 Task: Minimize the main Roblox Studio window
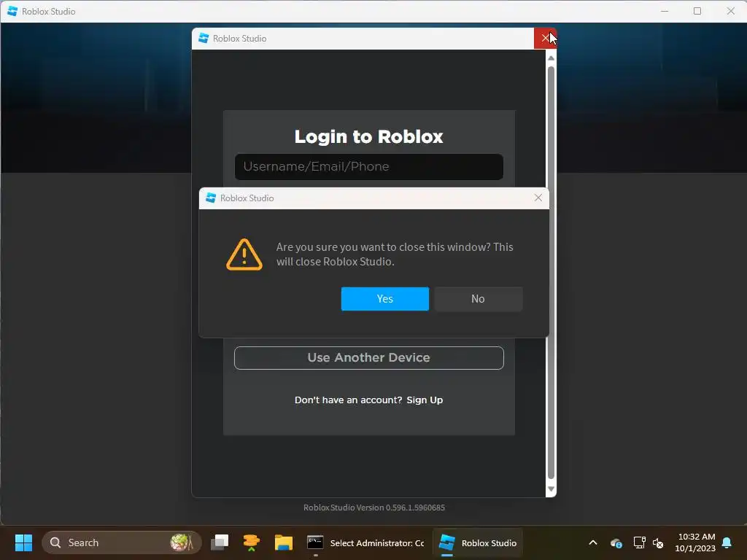tap(665, 11)
